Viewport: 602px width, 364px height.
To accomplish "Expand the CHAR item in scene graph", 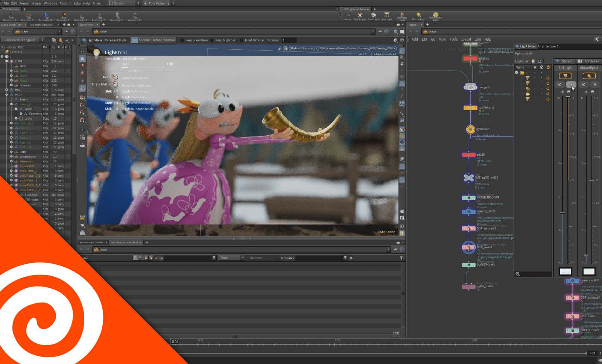I will click(7, 61).
